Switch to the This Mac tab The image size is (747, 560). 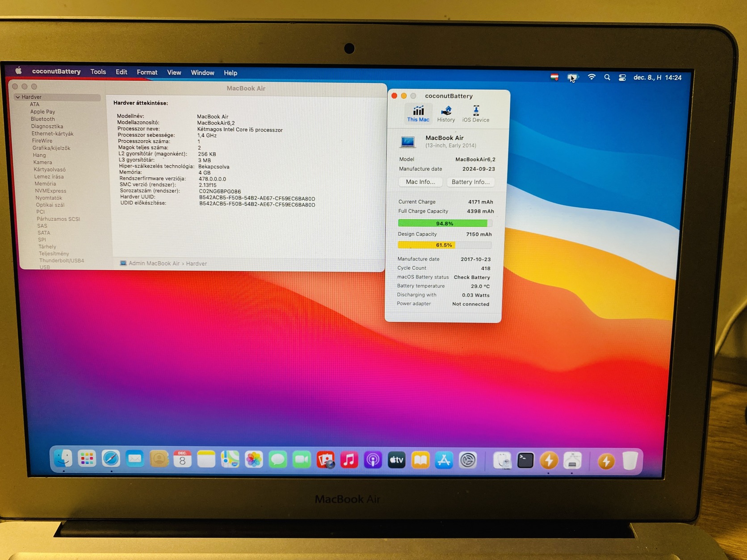[418, 113]
